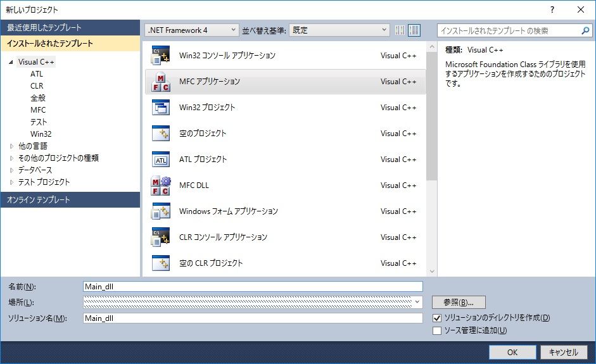
Task: Click the ソリューション名 input field
Action: 253,318
